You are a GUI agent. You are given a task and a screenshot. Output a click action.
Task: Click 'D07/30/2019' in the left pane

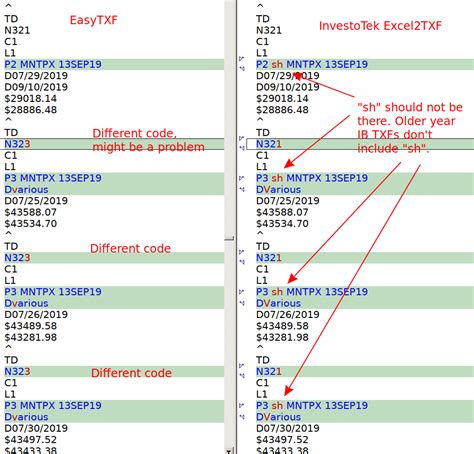[36, 428]
